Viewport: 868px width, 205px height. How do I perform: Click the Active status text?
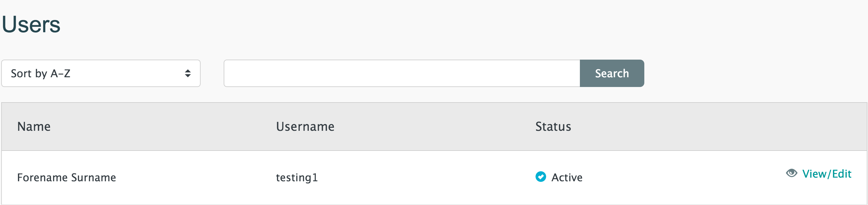567,178
